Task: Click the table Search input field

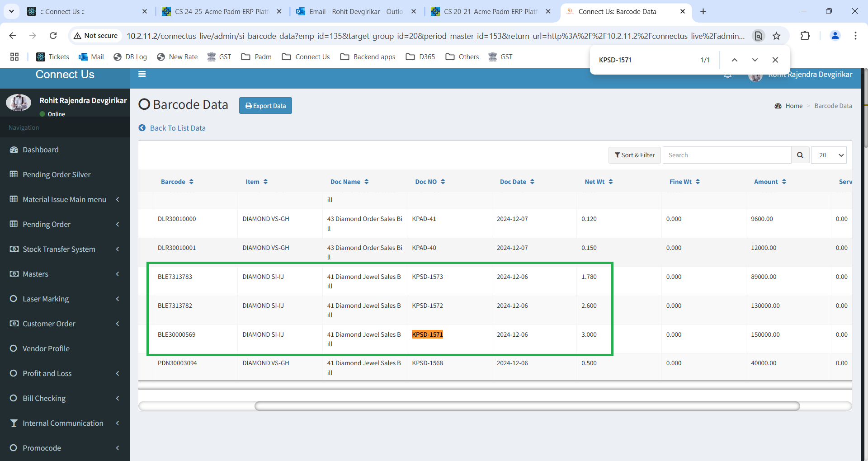Action: (727, 155)
